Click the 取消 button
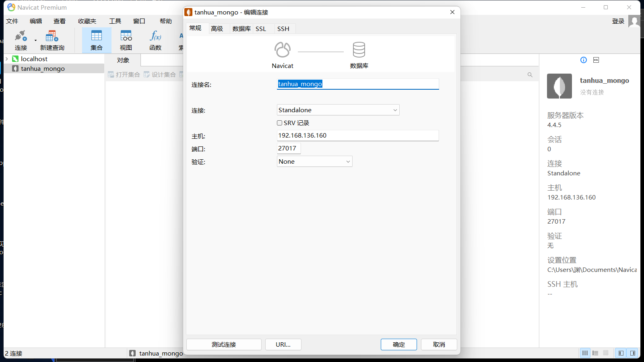Screen dimensions: 644x362 [x=439, y=345]
